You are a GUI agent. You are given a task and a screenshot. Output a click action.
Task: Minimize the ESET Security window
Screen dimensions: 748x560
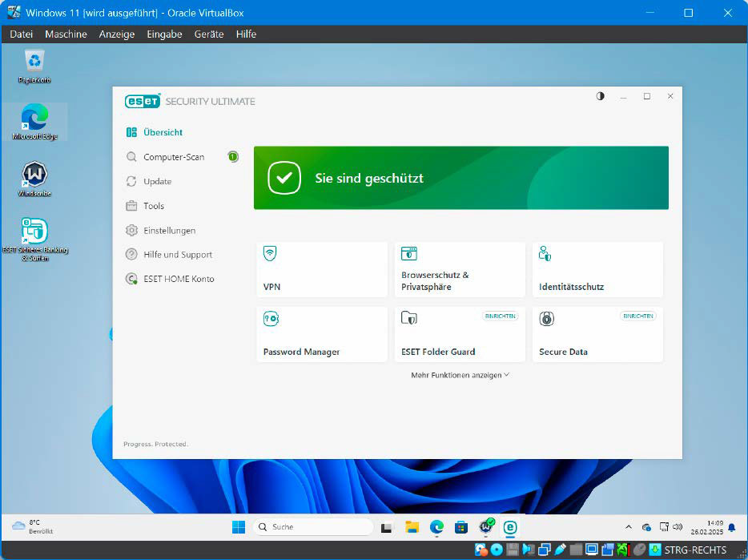(624, 96)
